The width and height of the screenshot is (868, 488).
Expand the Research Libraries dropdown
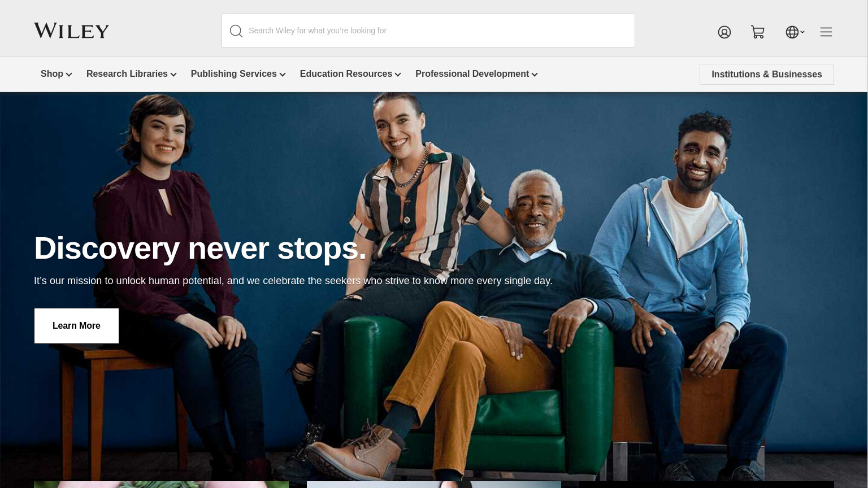tap(132, 74)
